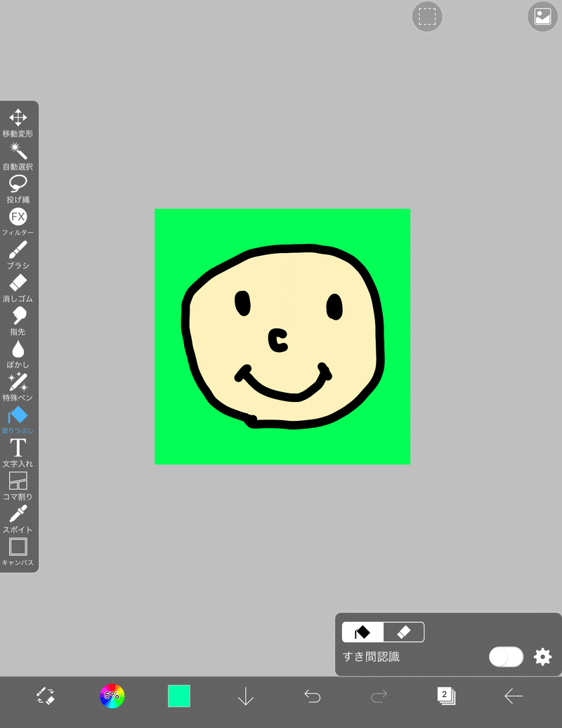
Task: Undo the last action
Action: [x=313, y=696]
